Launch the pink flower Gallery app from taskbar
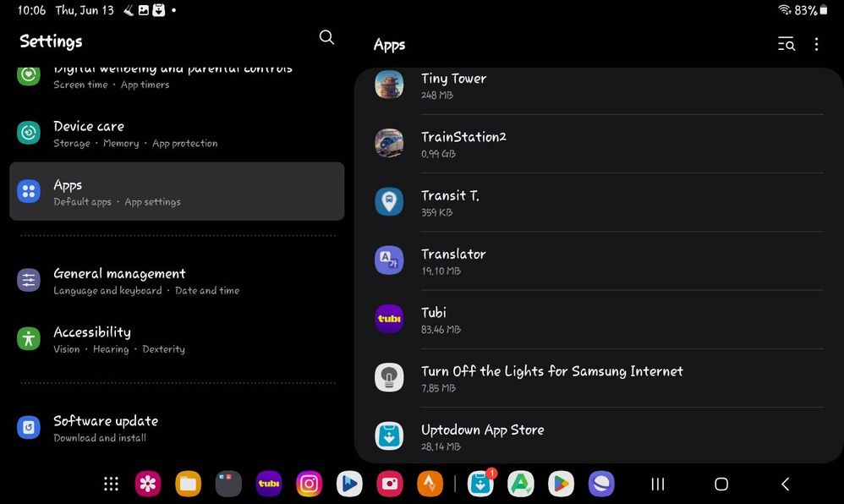The width and height of the screenshot is (844, 504). (147, 484)
